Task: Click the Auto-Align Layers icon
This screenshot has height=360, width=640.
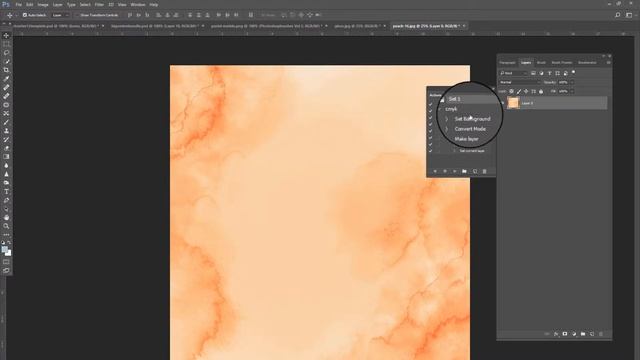Action: pyautogui.click(x=251, y=15)
